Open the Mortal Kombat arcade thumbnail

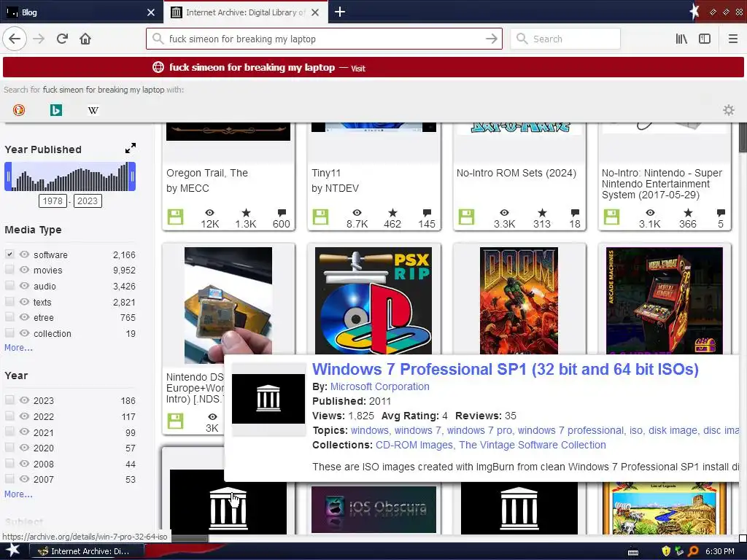(664, 300)
